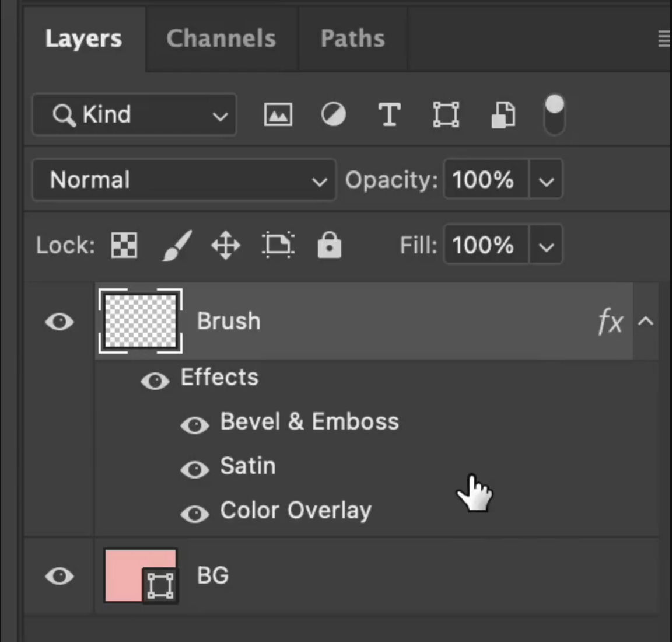
Task: Hide the Bevel & Emboss effect
Action: pos(195,425)
